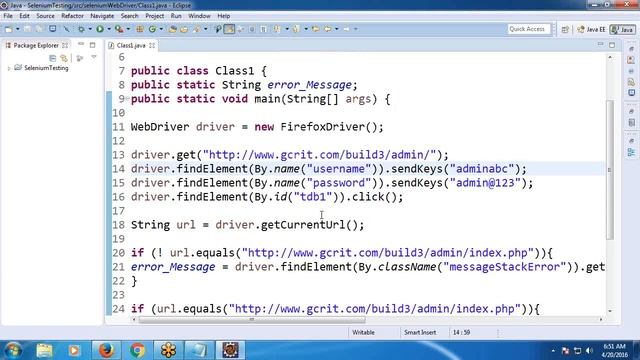Click the scroll-down arrow of the editor
Image resolution: width=640 pixels, height=360 pixels.
point(610,311)
